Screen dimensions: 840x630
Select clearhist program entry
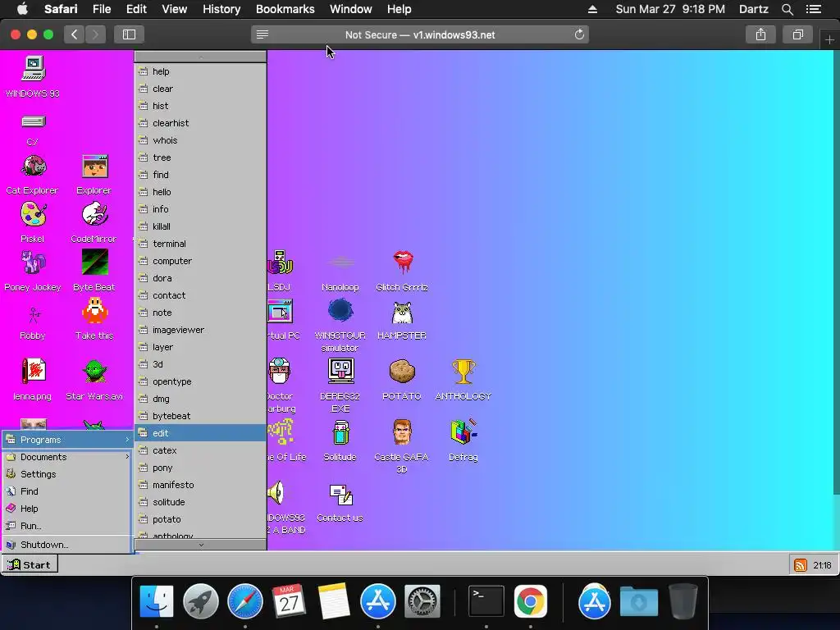pyautogui.click(x=200, y=123)
